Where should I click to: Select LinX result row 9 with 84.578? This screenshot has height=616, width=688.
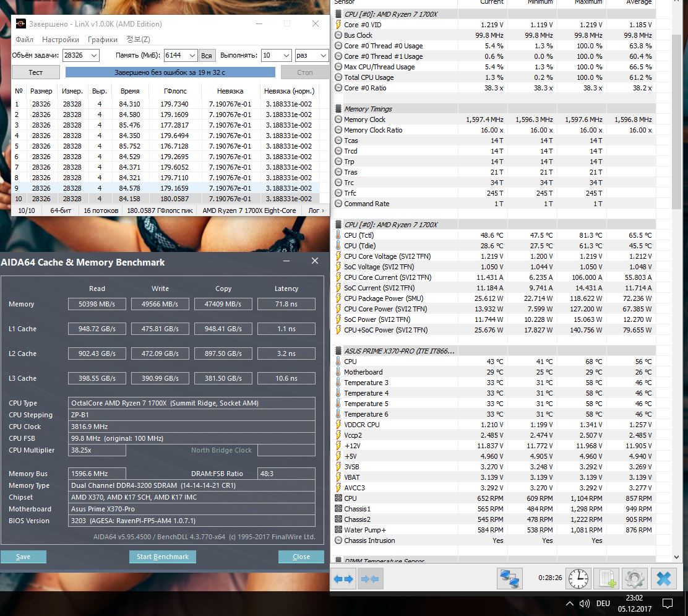click(x=165, y=188)
